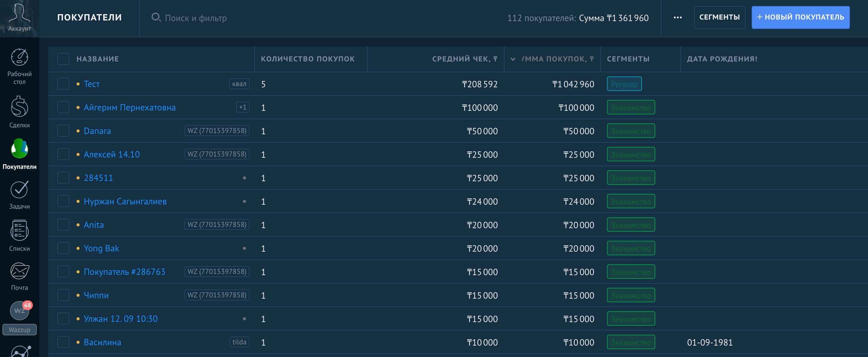The height and width of the screenshot is (357, 868).
Task: Tick the checkbox for Тест
Action: coord(63,84)
